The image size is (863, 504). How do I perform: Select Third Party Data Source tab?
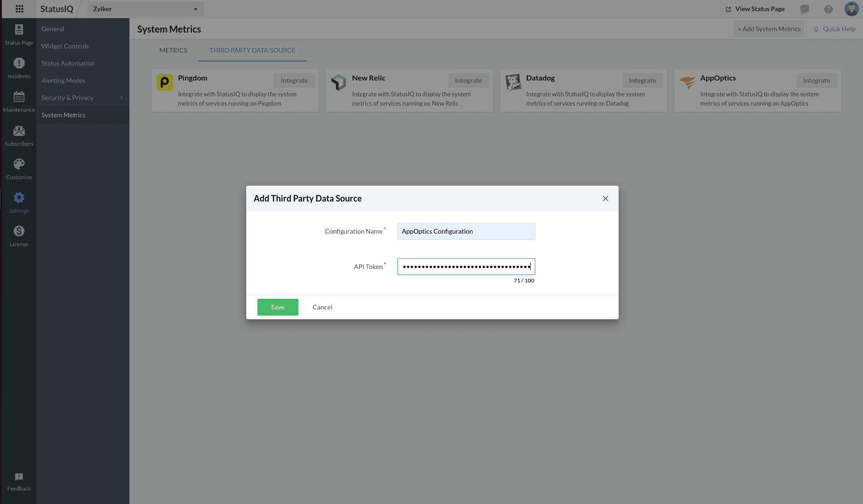click(252, 50)
